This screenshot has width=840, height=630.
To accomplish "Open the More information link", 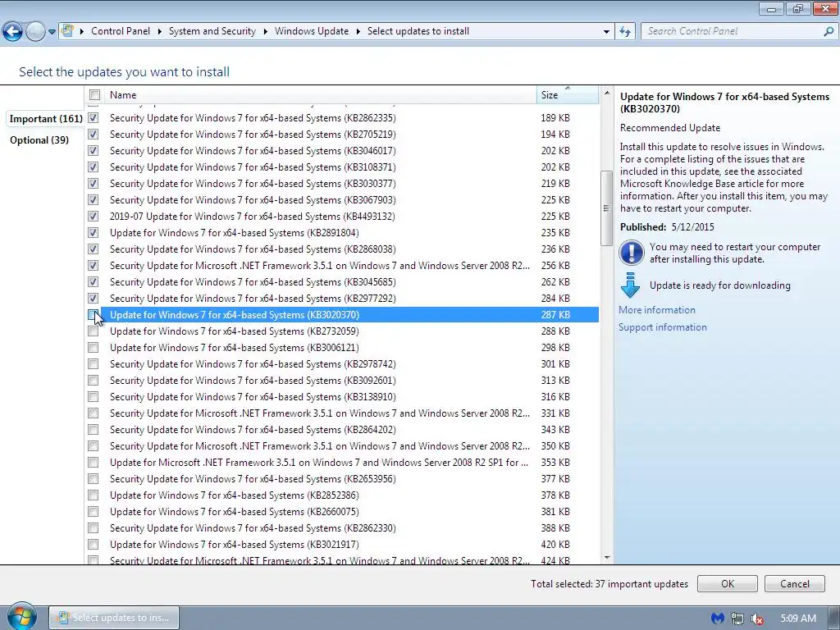I will tap(657, 310).
